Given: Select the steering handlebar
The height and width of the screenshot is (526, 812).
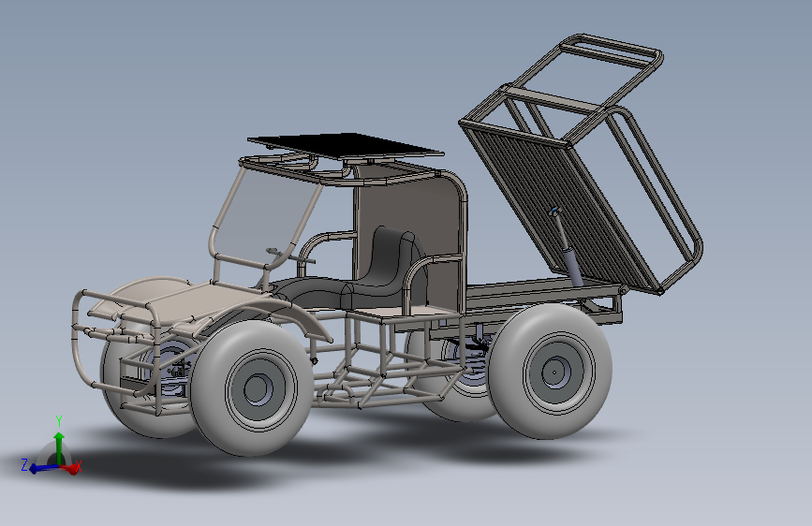Looking at the screenshot, I should (290, 256).
